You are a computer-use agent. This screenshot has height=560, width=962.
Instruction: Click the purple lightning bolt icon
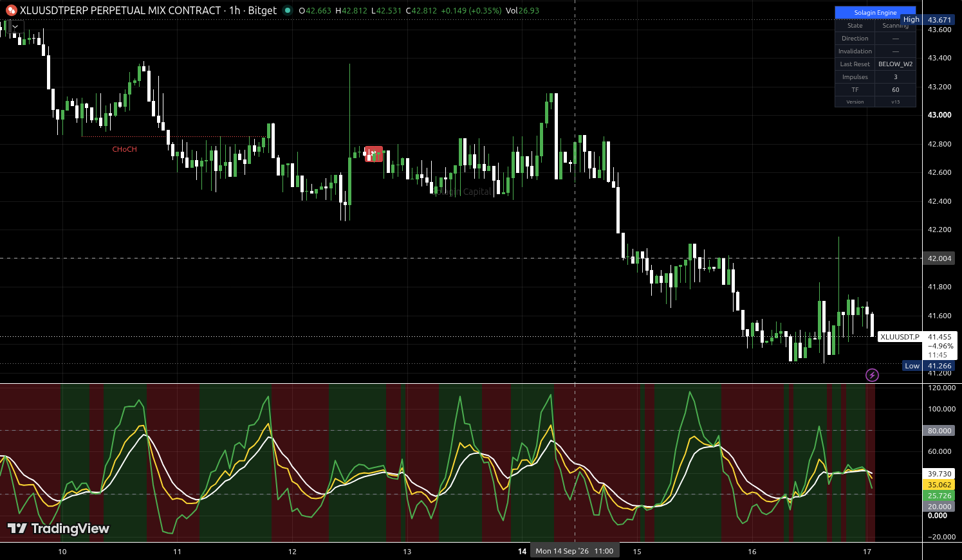(x=872, y=375)
